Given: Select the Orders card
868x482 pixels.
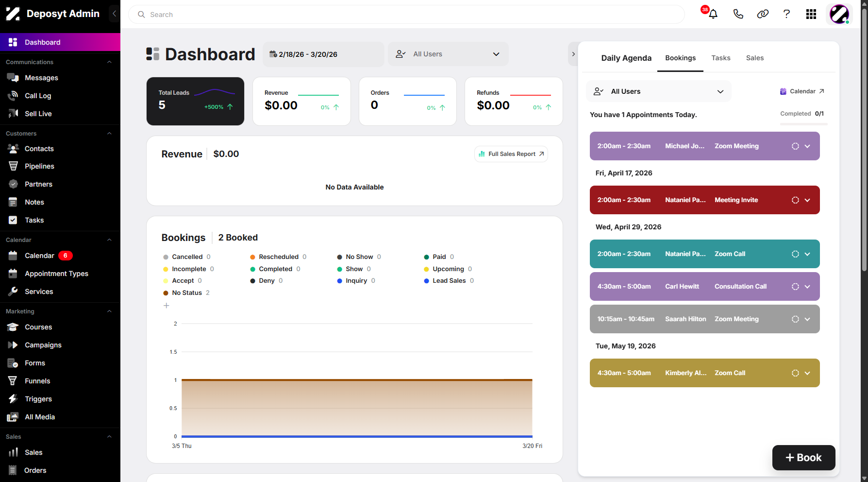Looking at the screenshot, I should pos(407,101).
